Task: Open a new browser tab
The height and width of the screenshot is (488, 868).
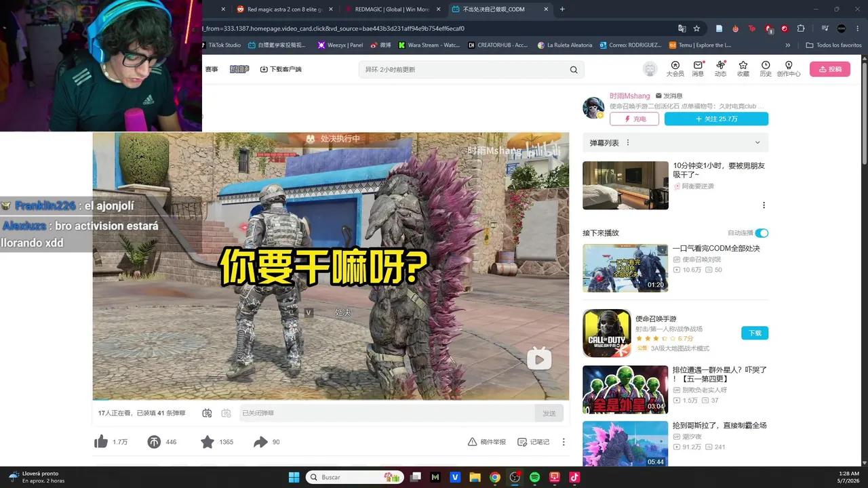Action: [562, 9]
